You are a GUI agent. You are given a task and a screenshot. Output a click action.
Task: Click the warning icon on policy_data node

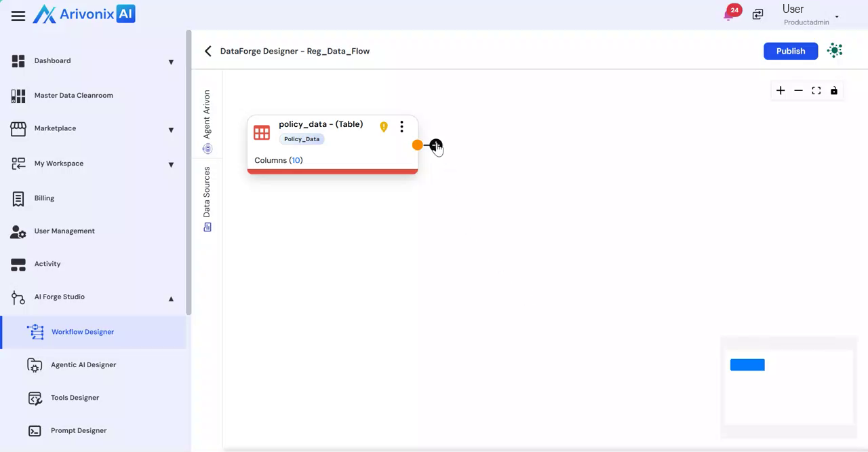pyautogui.click(x=384, y=127)
